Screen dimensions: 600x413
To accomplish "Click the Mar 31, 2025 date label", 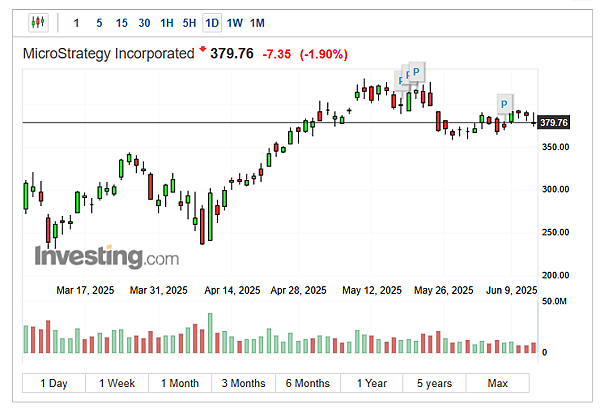I will coord(158,291).
